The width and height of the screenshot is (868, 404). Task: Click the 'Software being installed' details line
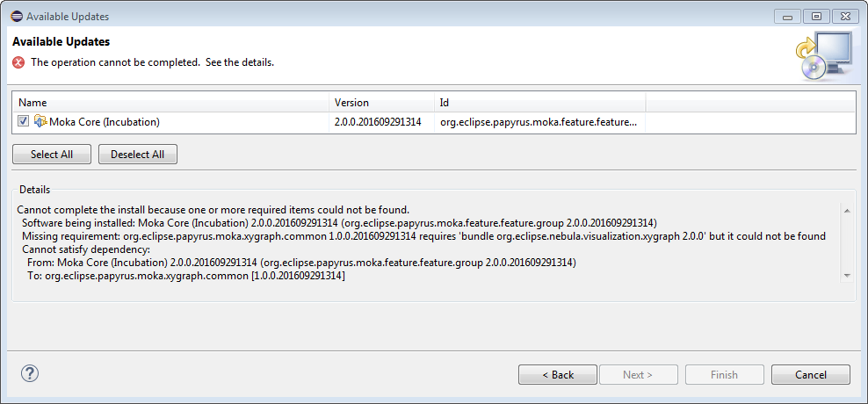click(339, 223)
